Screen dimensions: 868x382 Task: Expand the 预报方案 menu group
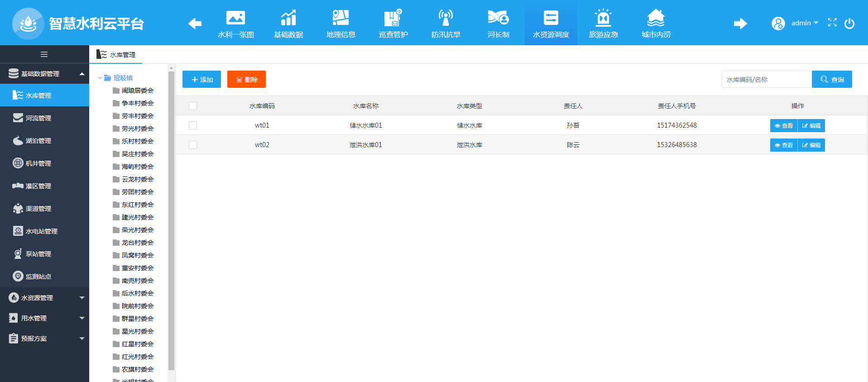click(x=44, y=339)
